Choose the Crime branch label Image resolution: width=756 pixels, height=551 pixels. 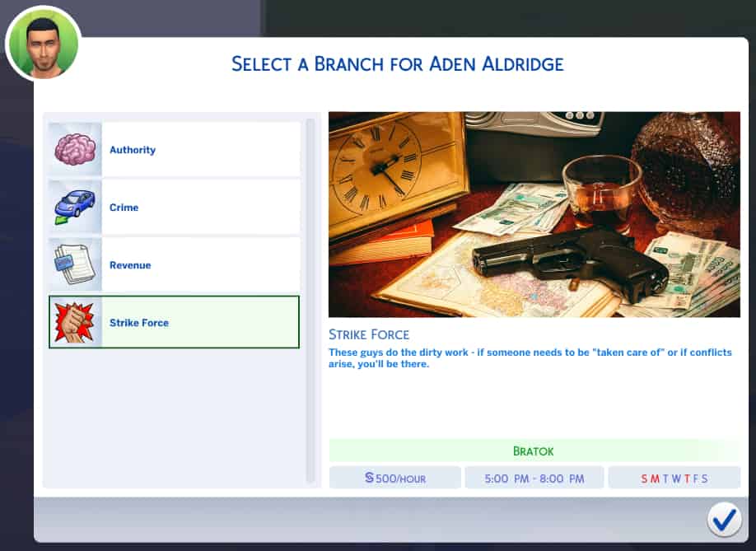click(124, 208)
